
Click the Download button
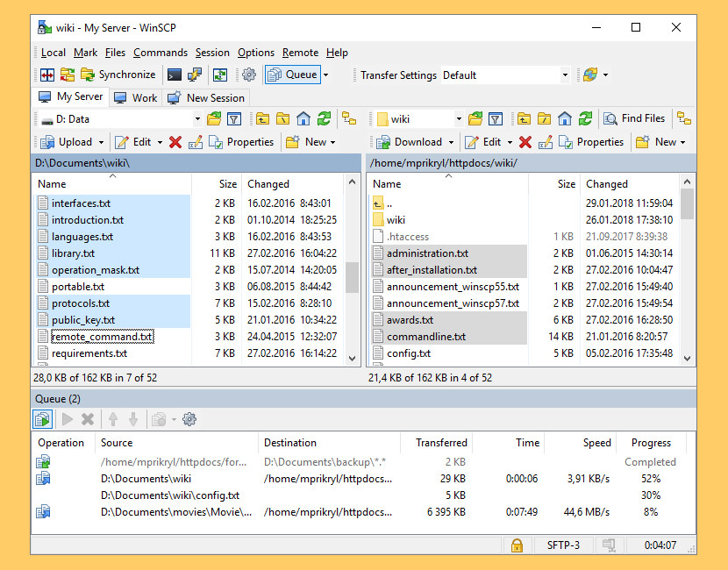point(414,141)
